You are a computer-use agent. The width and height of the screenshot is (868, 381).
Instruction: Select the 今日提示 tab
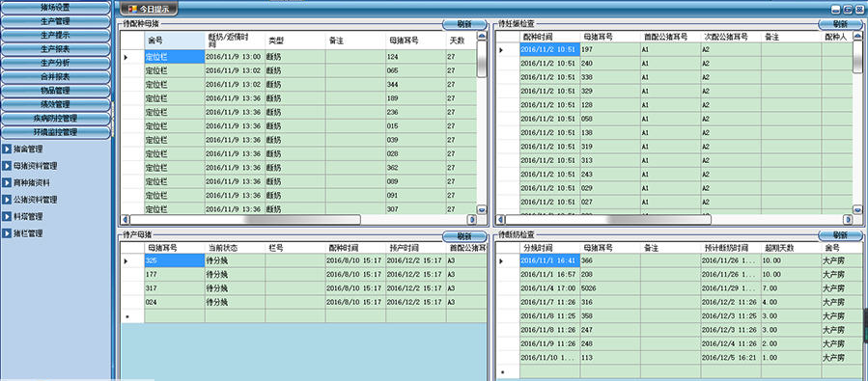point(149,9)
